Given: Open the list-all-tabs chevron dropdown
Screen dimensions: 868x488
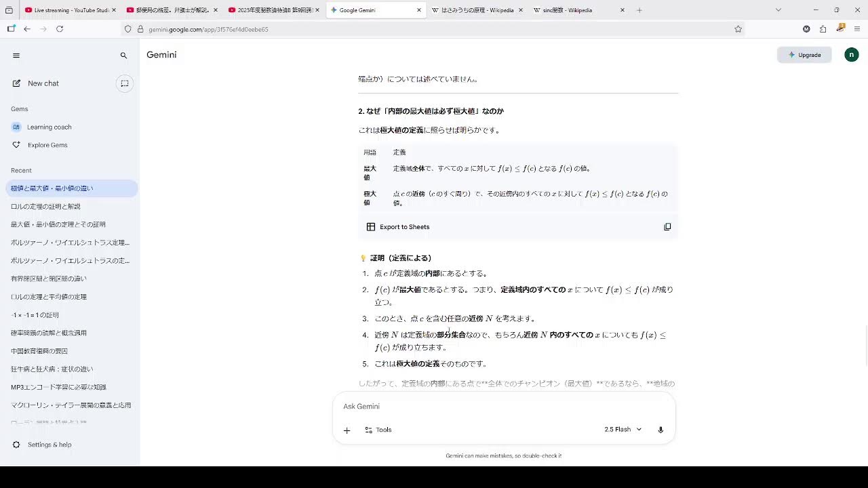Looking at the screenshot, I should 778,10.
